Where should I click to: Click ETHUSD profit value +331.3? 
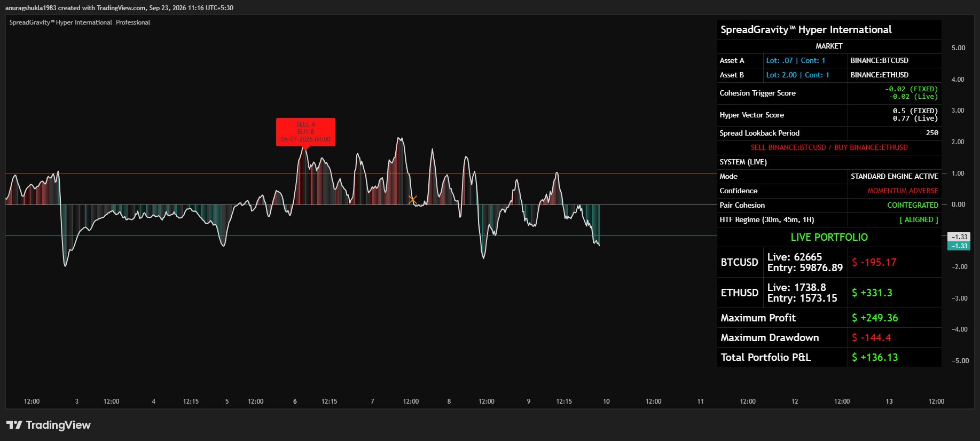tap(872, 293)
